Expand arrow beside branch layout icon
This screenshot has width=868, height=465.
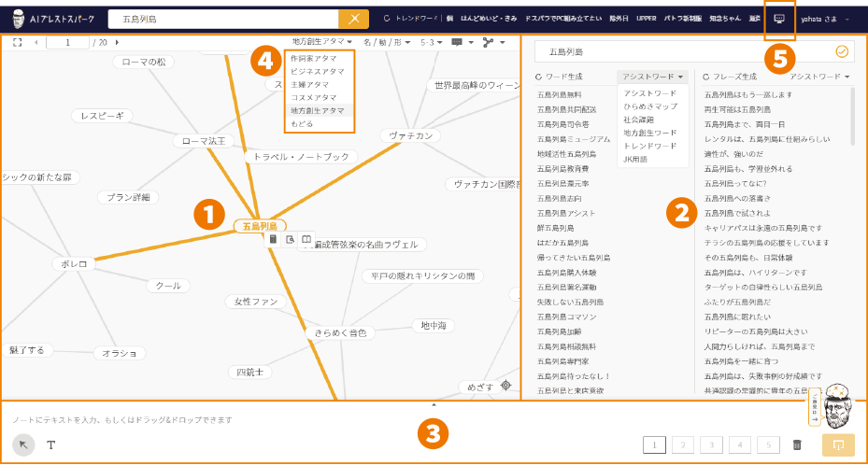pyautogui.click(x=502, y=43)
